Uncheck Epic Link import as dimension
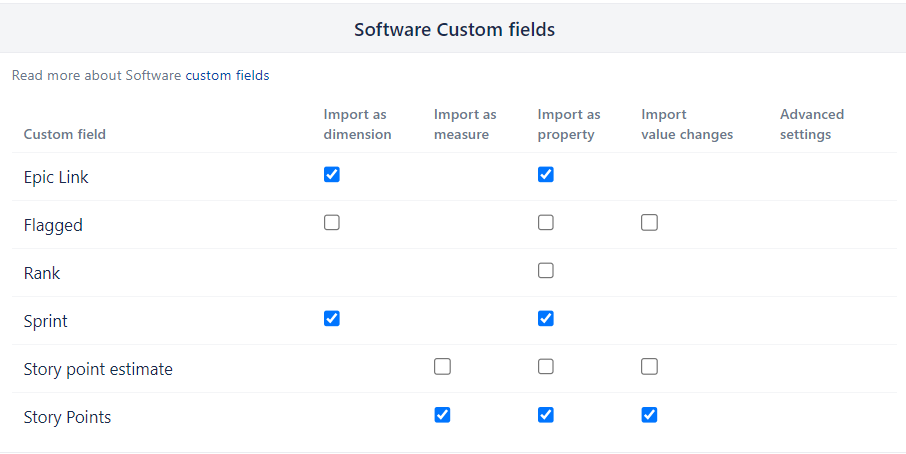The height and width of the screenshot is (454, 906). (332, 174)
